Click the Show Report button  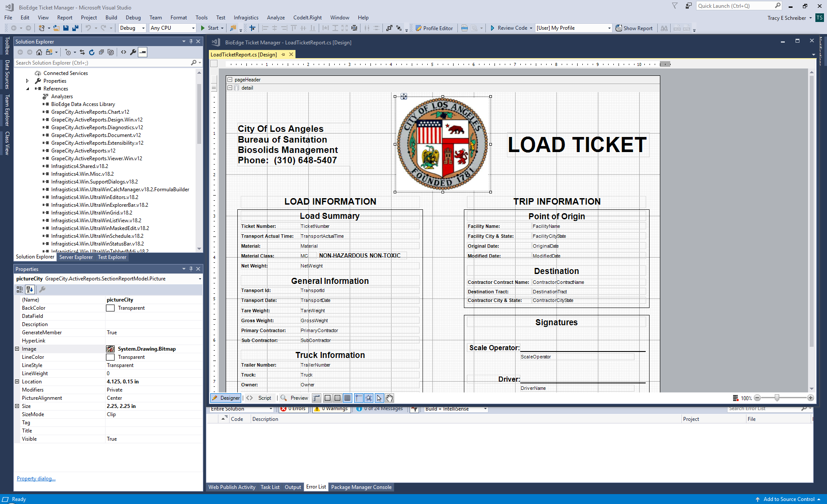pos(634,28)
